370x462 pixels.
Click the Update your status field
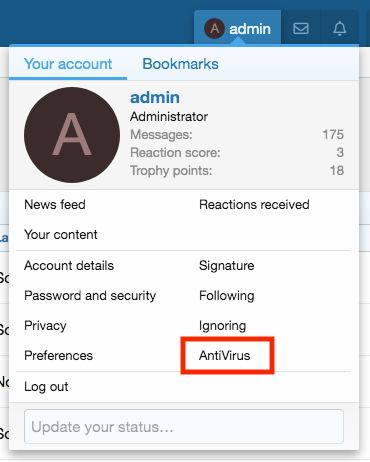pyautogui.click(x=184, y=427)
